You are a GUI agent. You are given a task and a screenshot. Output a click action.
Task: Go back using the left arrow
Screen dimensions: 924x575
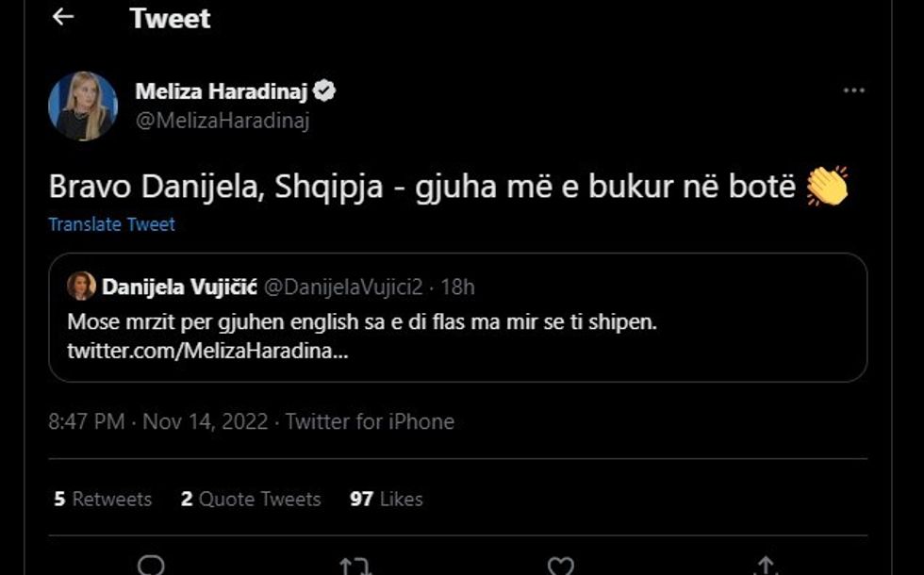tap(63, 17)
